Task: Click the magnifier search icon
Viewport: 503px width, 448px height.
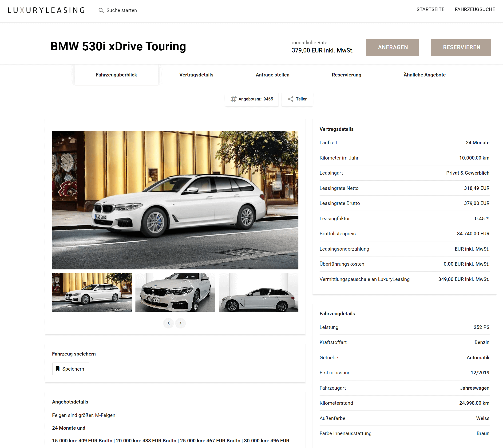Action: [101, 10]
